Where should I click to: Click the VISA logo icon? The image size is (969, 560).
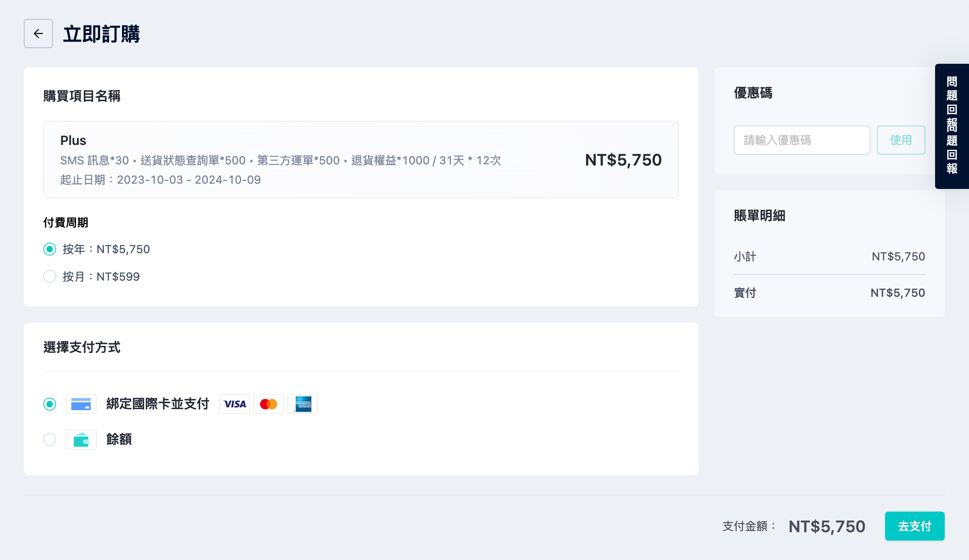click(x=235, y=404)
